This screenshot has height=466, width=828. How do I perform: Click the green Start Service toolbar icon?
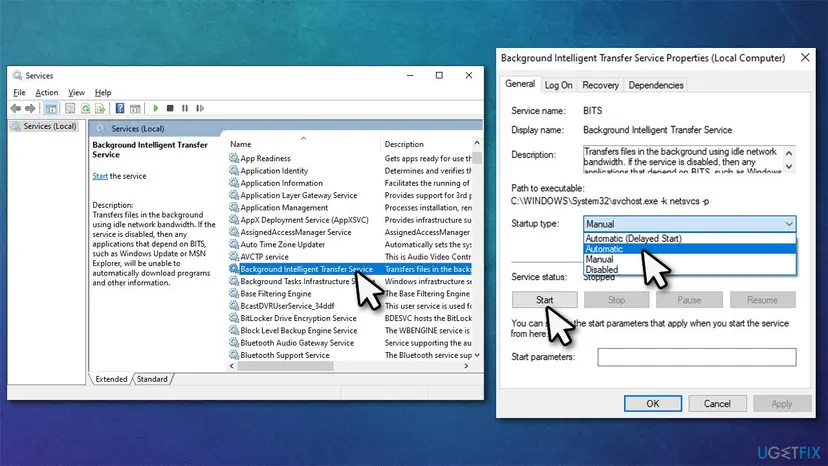pos(156,108)
